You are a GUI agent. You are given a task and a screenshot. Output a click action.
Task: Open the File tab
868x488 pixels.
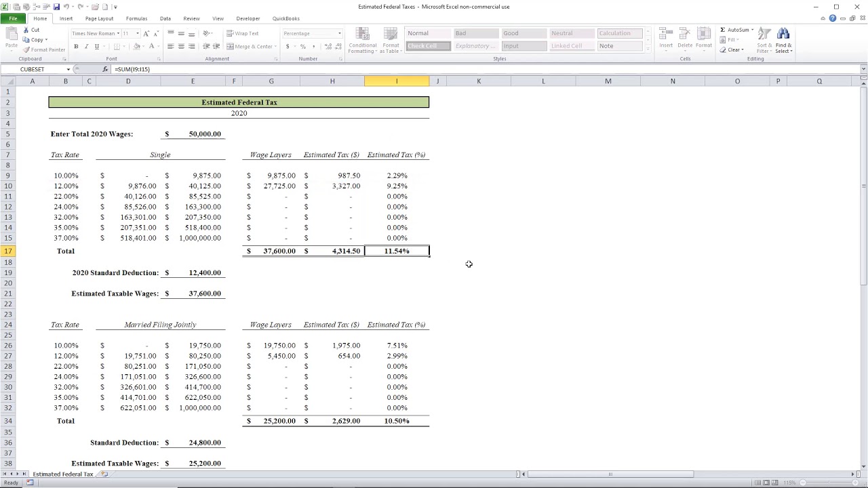click(13, 18)
